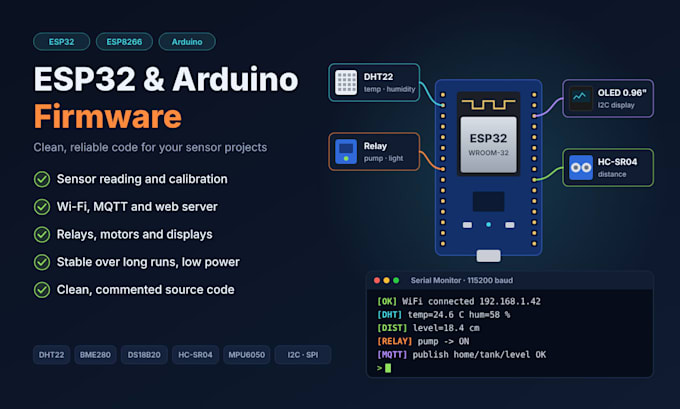Click the OLED display chart icon
The height and width of the screenshot is (409, 680).
coord(581,98)
